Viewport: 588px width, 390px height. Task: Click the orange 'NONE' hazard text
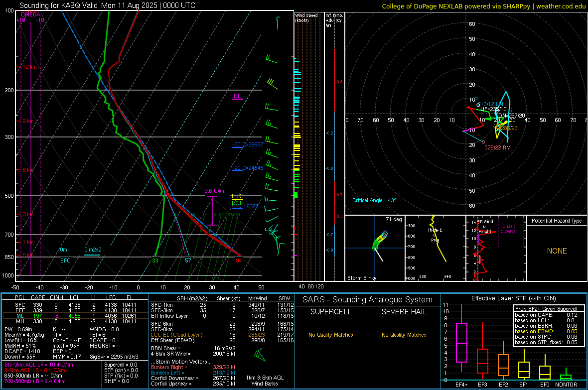(x=557, y=251)
